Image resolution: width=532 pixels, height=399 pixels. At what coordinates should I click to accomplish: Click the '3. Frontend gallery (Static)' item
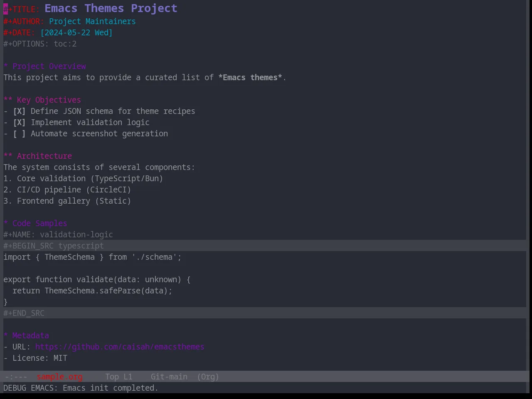(x=67, y=201)
